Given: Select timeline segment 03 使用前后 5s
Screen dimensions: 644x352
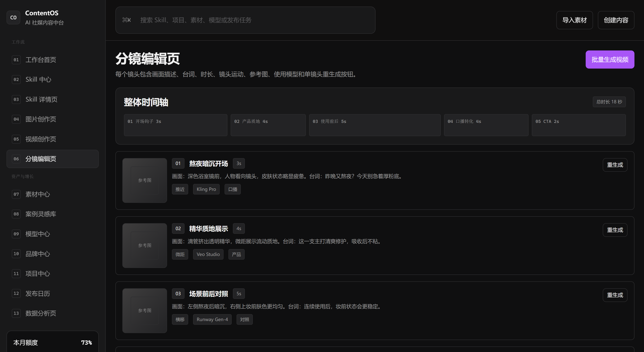Looking at the screenshot, I should [x=375, y=125].
